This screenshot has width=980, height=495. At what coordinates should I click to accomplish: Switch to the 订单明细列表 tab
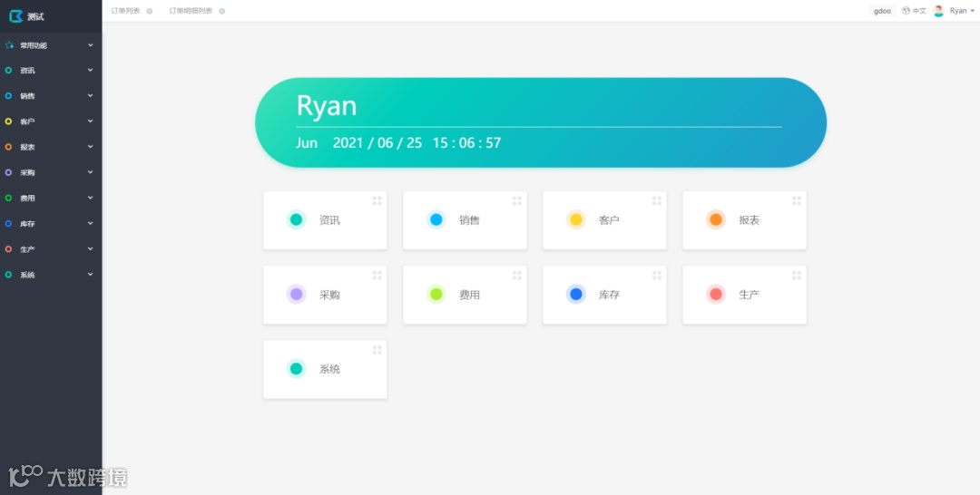click(x=191, y=11)
